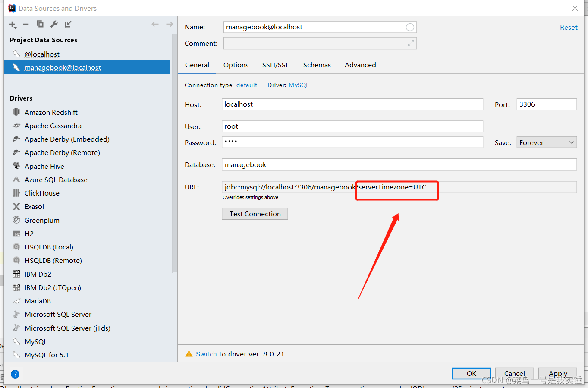Image resolution: width=588 pixels, height=388 pixels.
Task: Select the Amazon Redshift driver
Action: (50, 112)
